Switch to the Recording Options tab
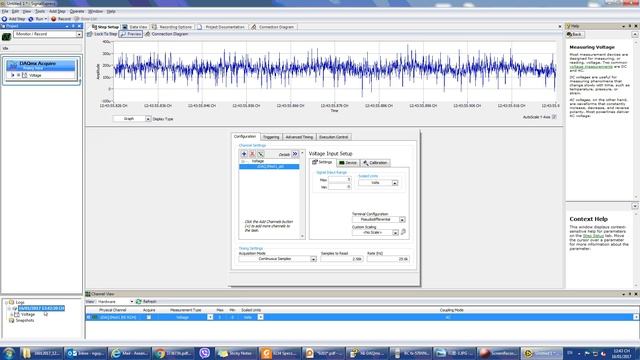 (172, 27)
